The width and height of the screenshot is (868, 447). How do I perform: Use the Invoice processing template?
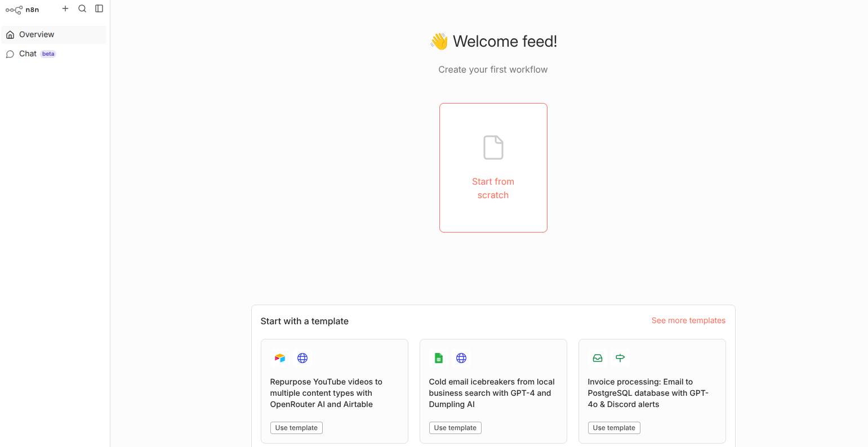click(614, 428)
